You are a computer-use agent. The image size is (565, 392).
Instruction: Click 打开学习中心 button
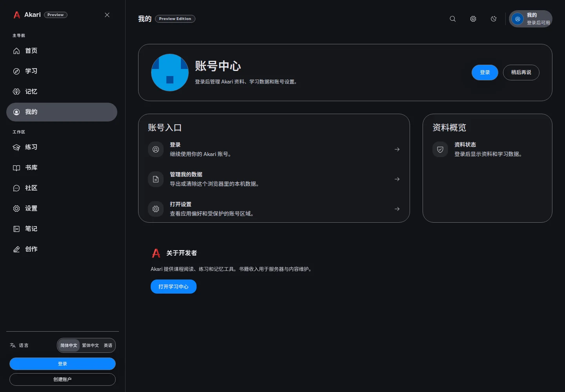pos(173,287)
